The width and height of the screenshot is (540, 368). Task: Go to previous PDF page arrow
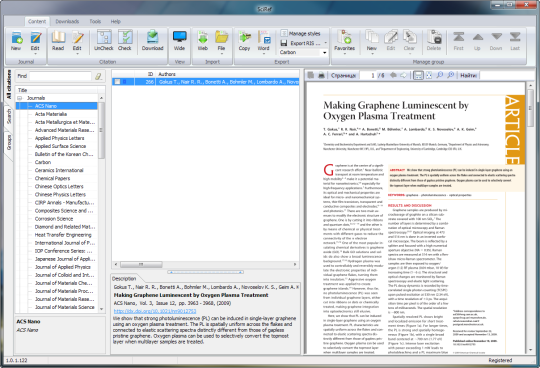click(393, 75)
